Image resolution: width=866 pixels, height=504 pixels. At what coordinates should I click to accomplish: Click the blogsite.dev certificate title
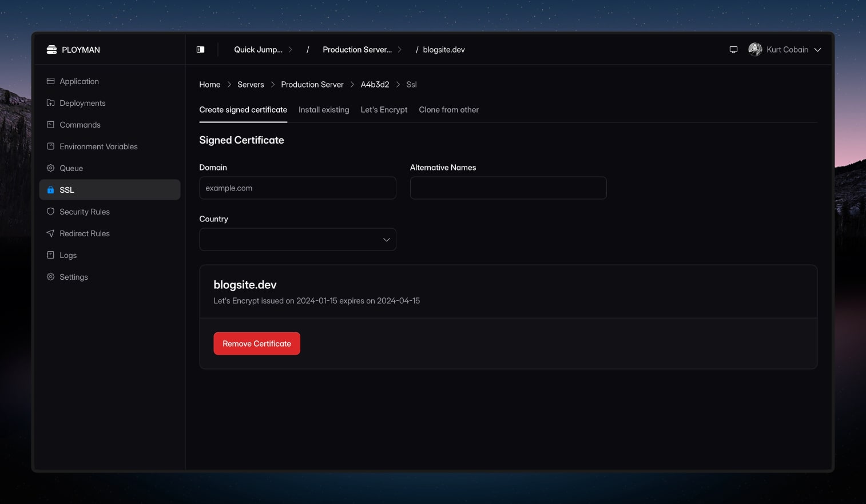click(x=245, y=285)
